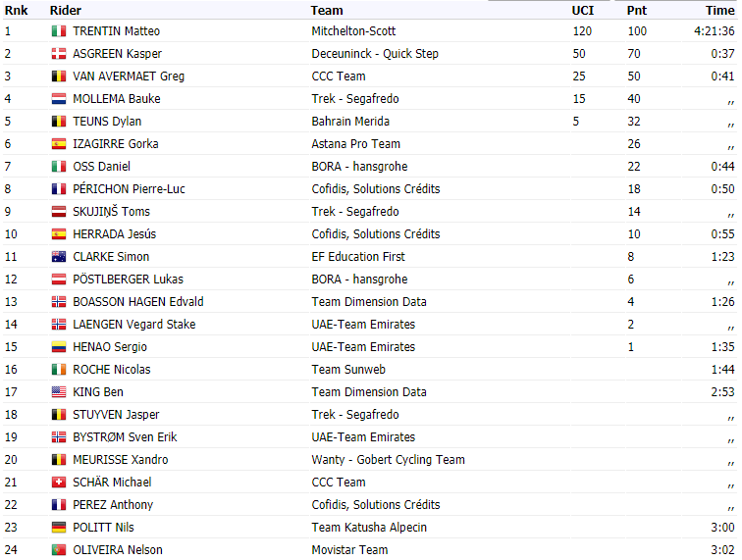Click the Danish flag beside ASGREEN Kasper
Screen dimensions: 742x560
click(58, 54)
